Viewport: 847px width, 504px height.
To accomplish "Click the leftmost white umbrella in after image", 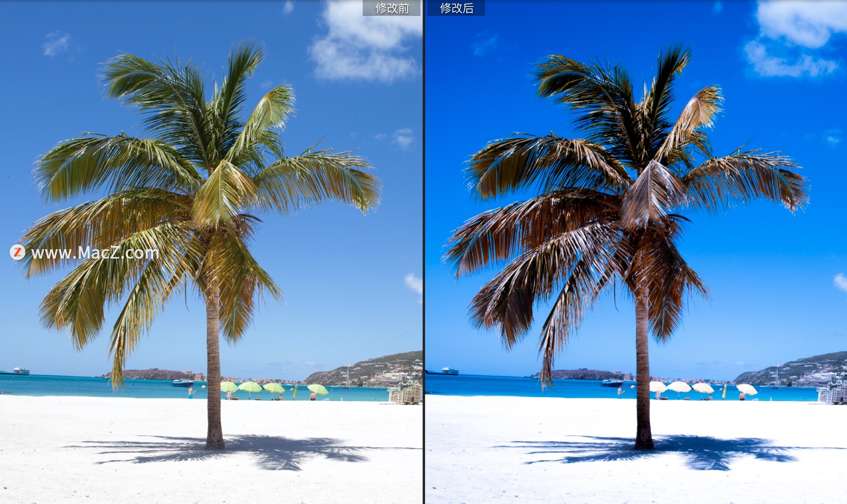I will [658, 387].
